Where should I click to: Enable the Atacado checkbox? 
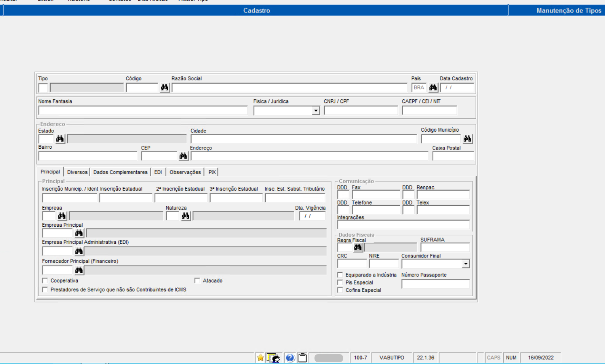[197, 280]
